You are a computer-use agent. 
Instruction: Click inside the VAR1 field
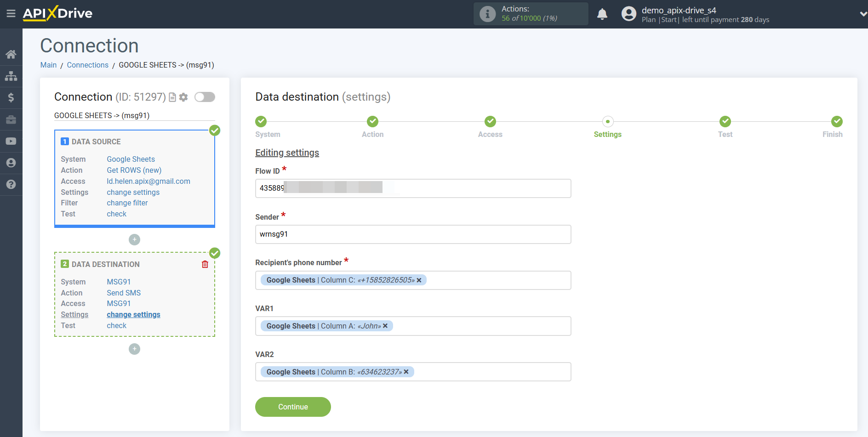[413, 326]
